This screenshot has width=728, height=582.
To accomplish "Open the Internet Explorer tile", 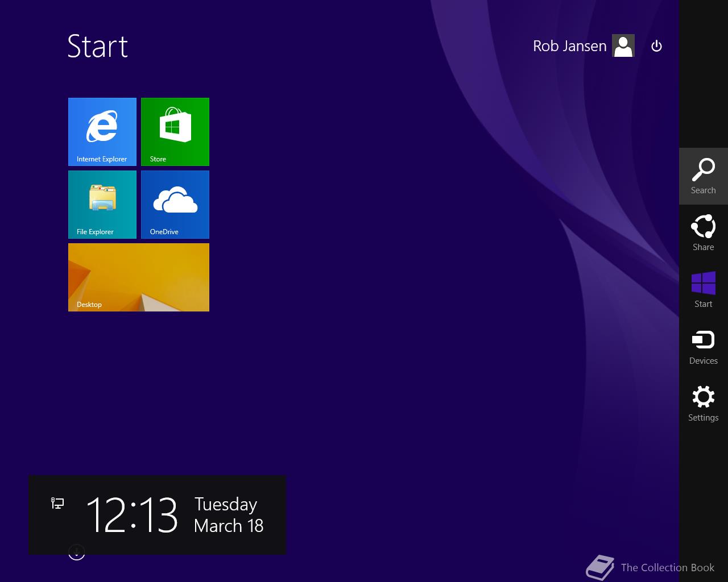I will coord(102,132).
